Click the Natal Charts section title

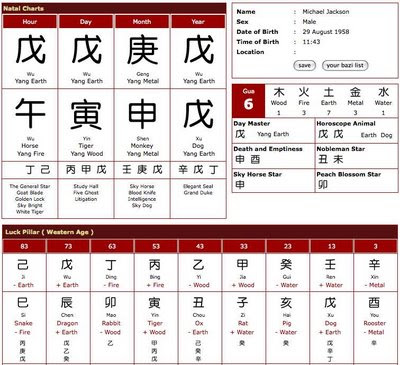[x=23, y=8]
